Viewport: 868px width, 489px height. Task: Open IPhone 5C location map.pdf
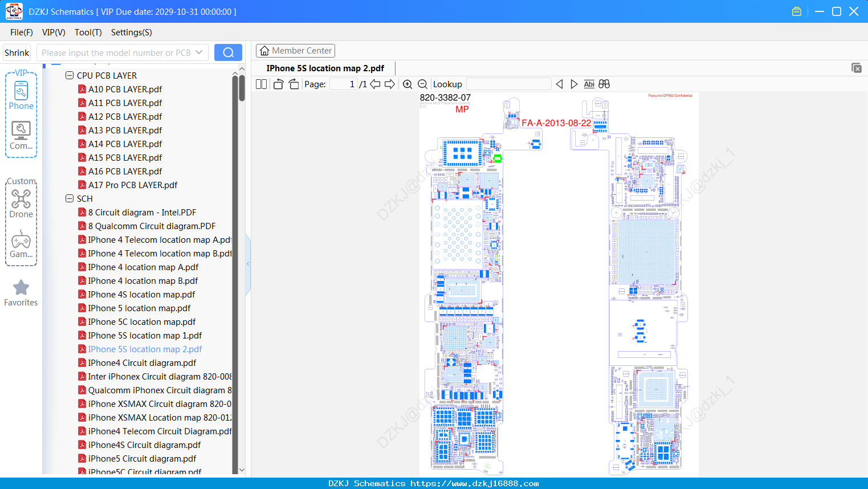coord(142,321)
